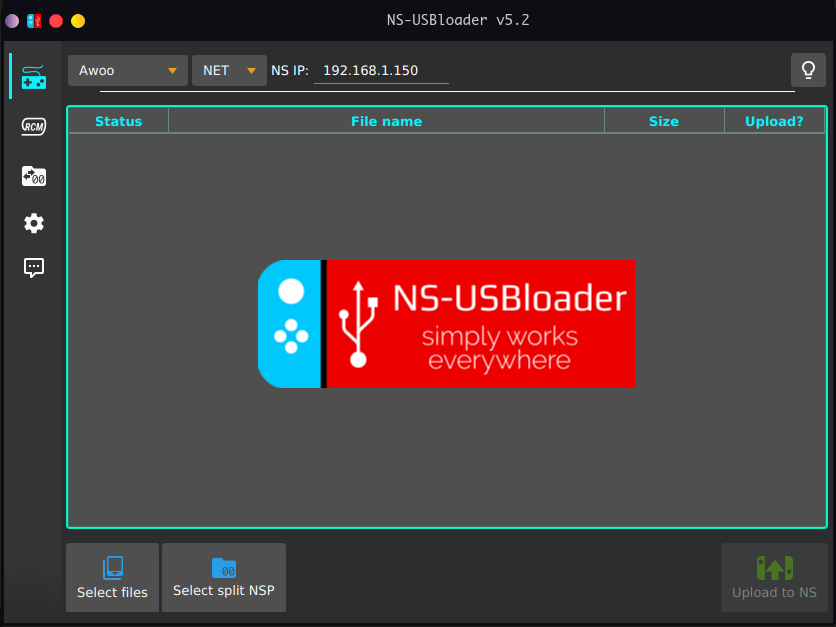This screenshot has width=836, height=627.
Task: Click the Status column header
Action: tap(118, 121)
